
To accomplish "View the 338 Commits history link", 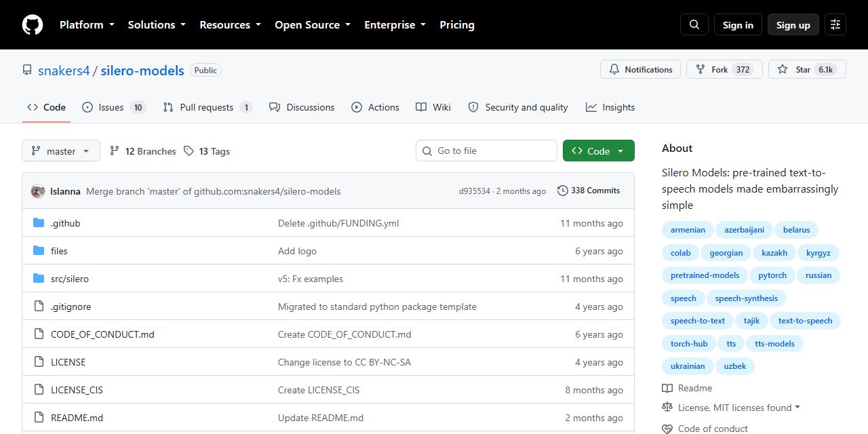I will 589,191.
